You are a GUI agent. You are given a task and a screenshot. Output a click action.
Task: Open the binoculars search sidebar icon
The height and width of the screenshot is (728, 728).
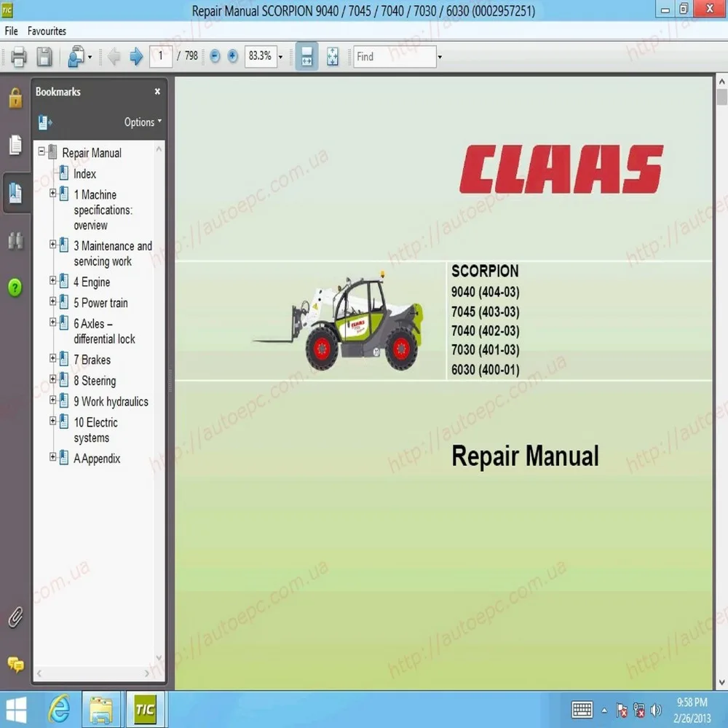[x=15, y=241]
